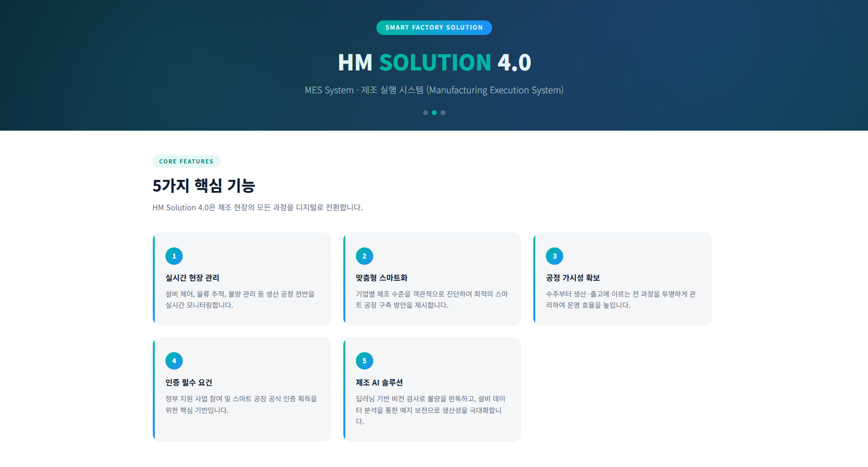
Task: Click the 딥러닝 기반 비전 검사 description
Action: pyautogui.click(x=430, y=410)
